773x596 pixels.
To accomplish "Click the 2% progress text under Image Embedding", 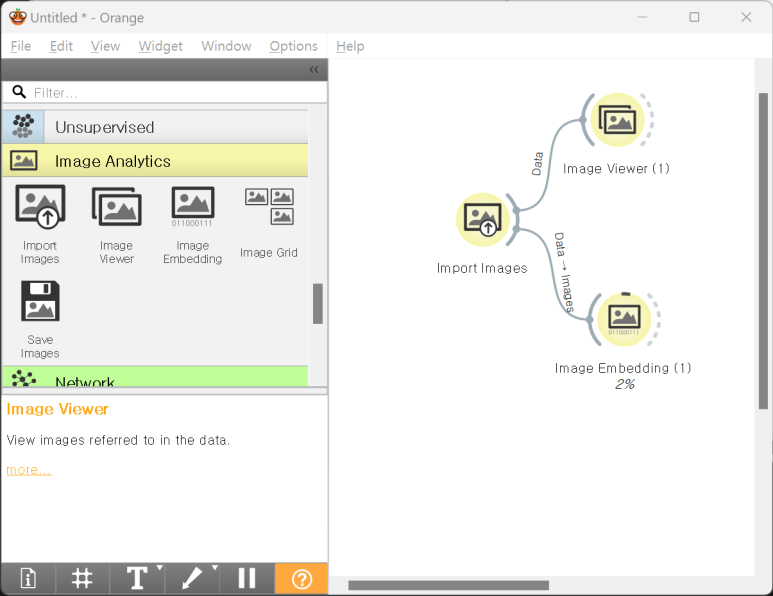I will [x=624, y=385].
